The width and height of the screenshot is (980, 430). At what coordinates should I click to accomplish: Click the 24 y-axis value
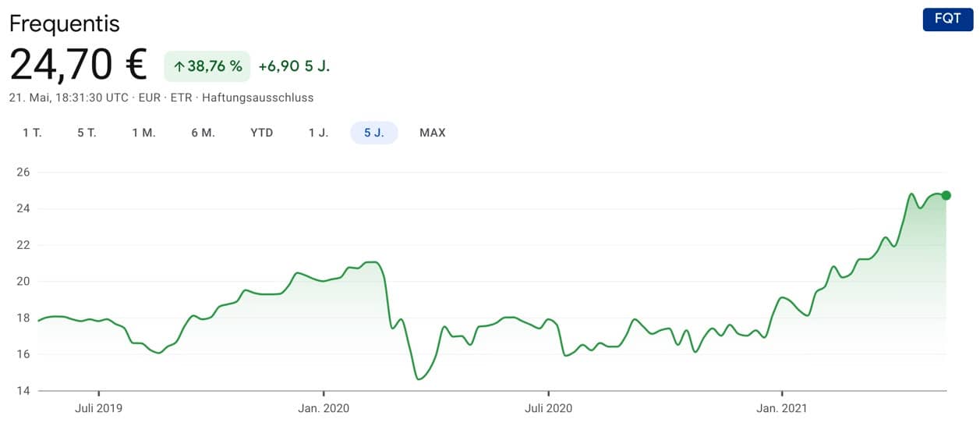click(23, 208)
